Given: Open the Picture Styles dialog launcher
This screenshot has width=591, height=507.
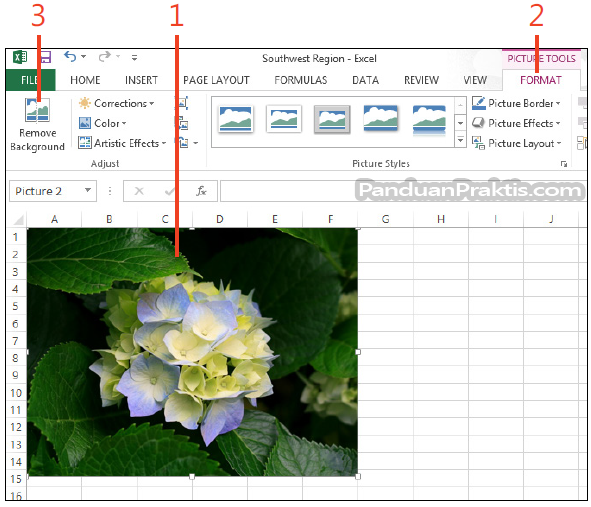Looking at the screenshot, I should pos(564,164).
